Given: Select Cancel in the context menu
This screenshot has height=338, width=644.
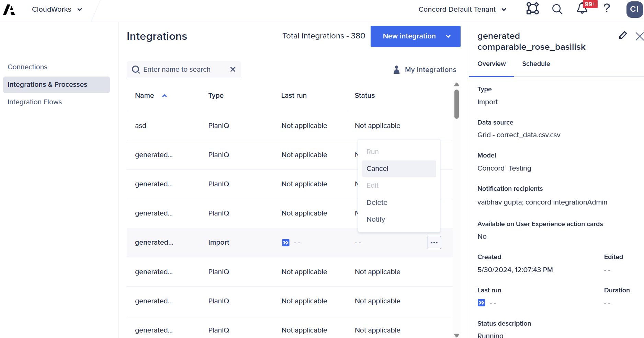Looking at the screenshot, I should click(377, 168).
